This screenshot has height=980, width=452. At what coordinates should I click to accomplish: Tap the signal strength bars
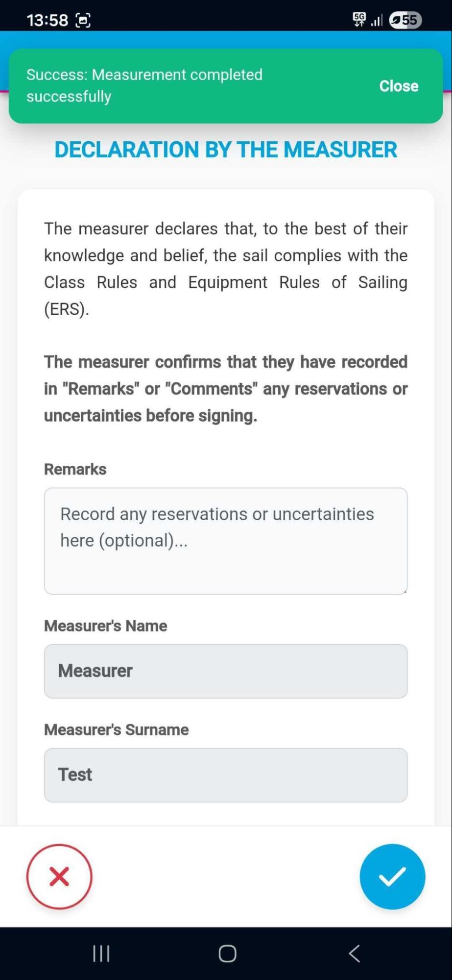[x=377, y=21]
